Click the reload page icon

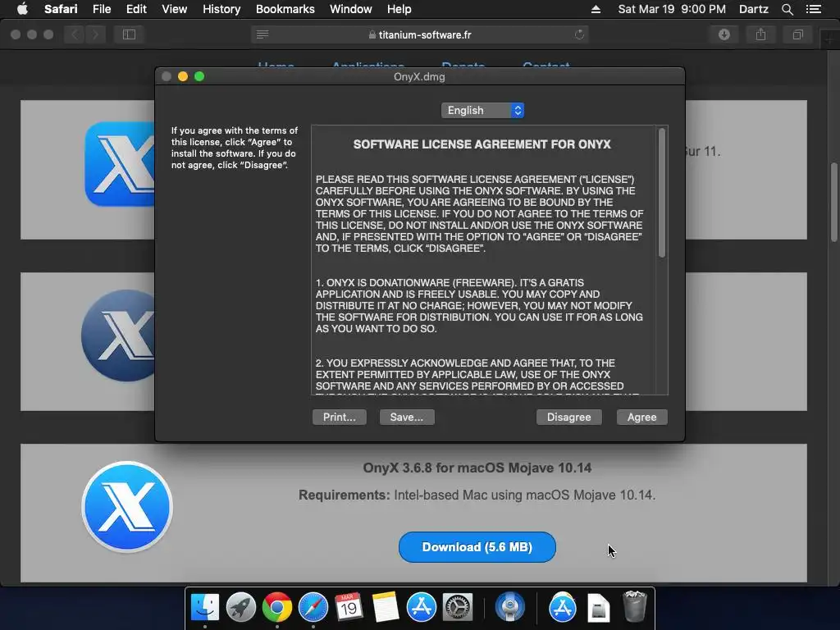(579, 34)
